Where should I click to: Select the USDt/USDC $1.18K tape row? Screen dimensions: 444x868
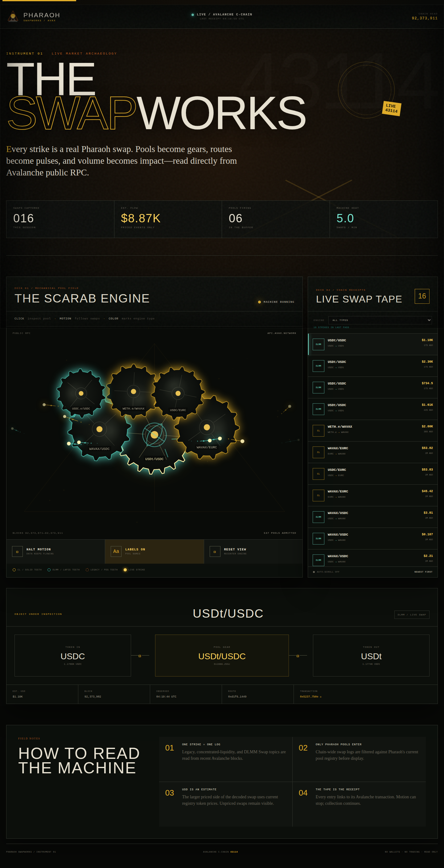point(372,344)
